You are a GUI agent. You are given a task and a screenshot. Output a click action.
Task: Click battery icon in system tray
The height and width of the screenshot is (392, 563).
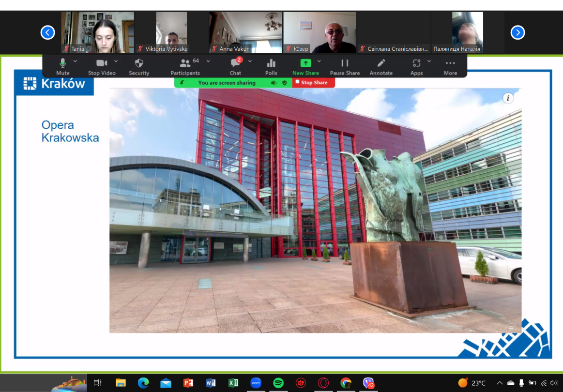tap(533, 383)
